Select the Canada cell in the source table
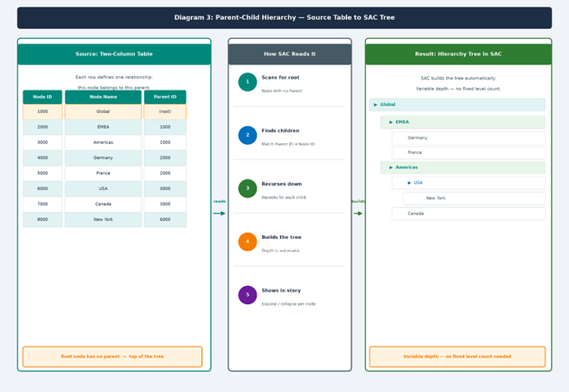The image size is (569, 392). click(103, 205)
